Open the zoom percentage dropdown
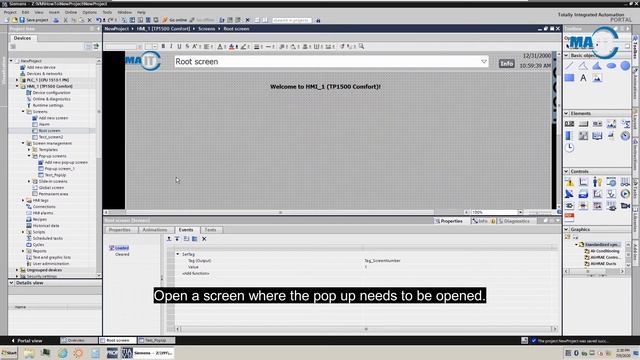The height and width of the screenshot is (360, 640). pos(520,212)
